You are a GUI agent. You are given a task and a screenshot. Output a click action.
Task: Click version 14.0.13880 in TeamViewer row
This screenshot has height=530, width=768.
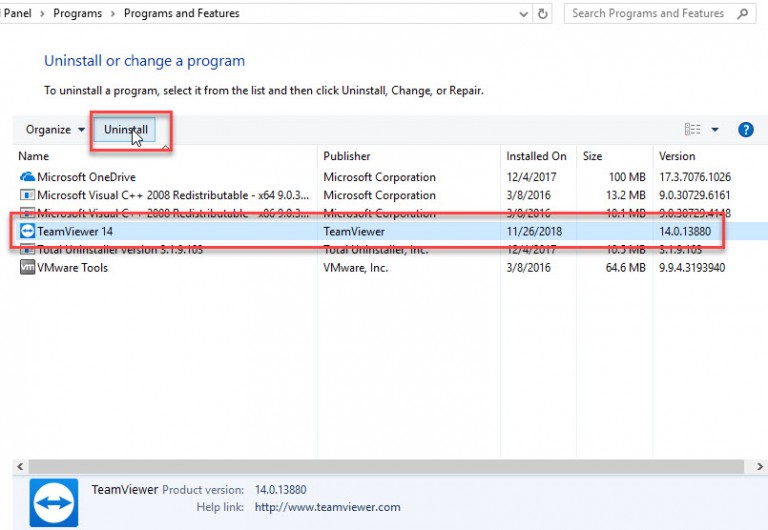(x=685, y=231)
